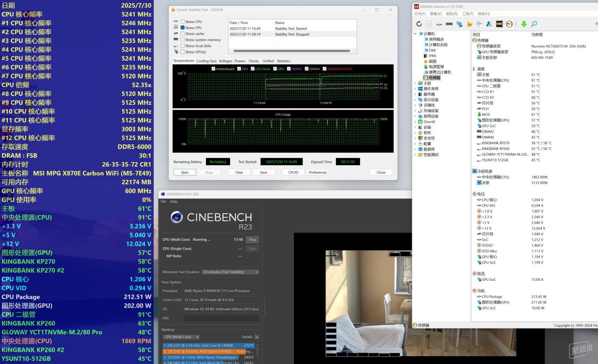Click the Clear button
The image size is (598, 364).
(x=239, y=172)
